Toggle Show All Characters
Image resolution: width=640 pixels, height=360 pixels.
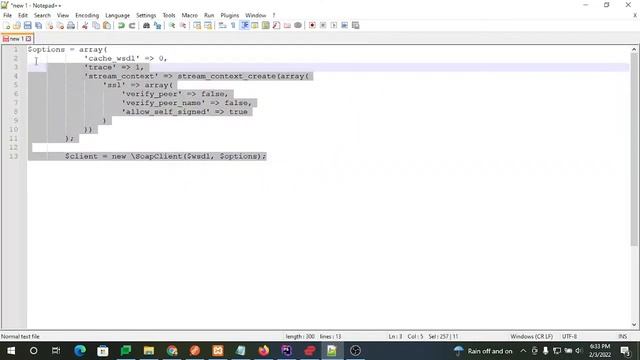tap(233, 25)
